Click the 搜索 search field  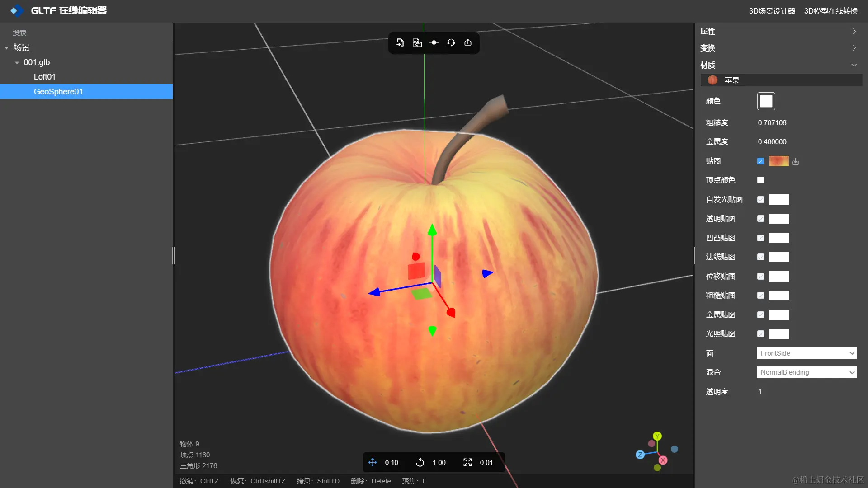[86, 33]
